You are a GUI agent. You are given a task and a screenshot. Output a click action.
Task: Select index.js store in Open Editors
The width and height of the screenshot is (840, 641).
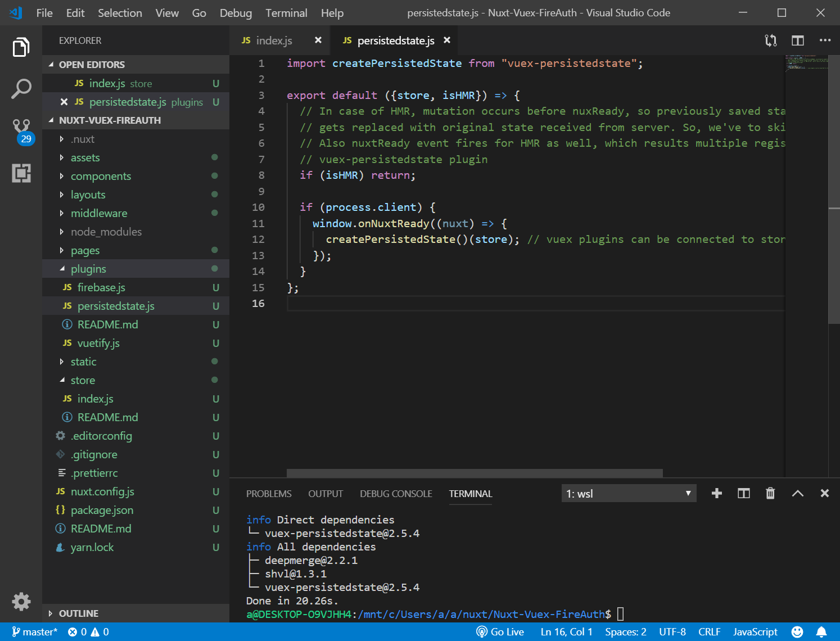[x=136, y=83]
